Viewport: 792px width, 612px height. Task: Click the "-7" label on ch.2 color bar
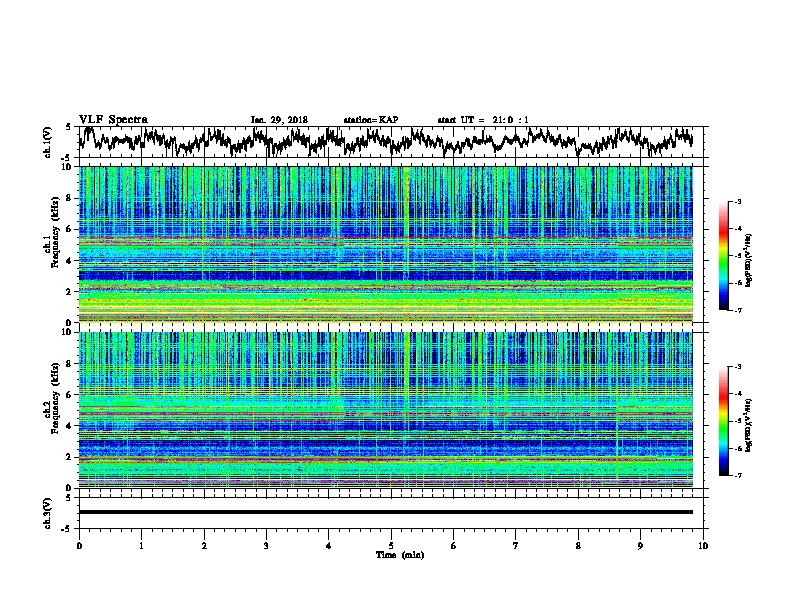point(738,475)
